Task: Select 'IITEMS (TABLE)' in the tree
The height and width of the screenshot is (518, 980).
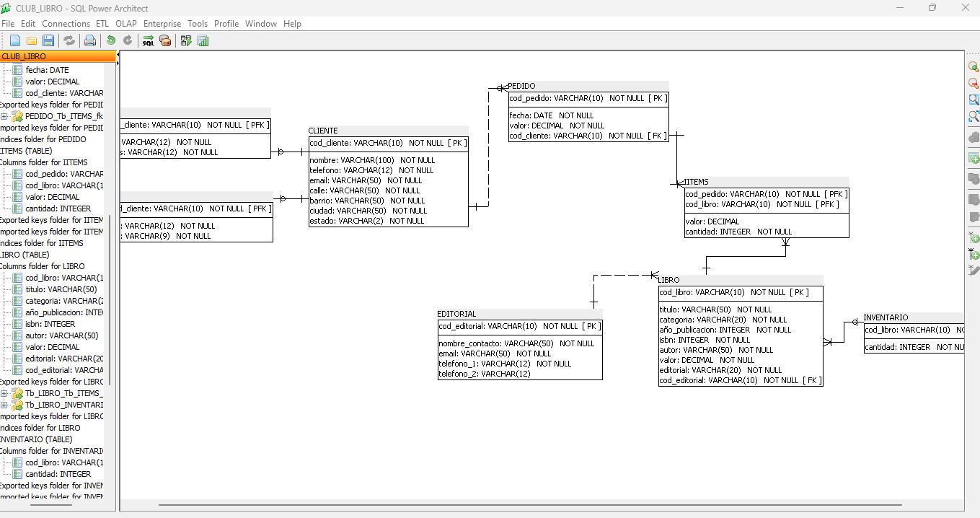Action: 26,151
